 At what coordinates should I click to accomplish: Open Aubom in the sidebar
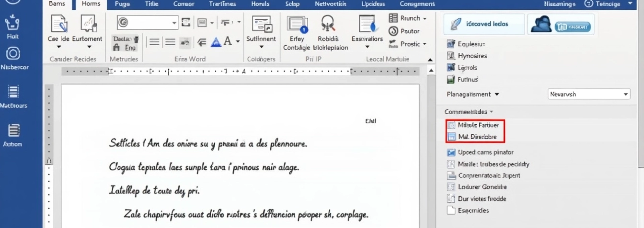click(x=13, y=130)
